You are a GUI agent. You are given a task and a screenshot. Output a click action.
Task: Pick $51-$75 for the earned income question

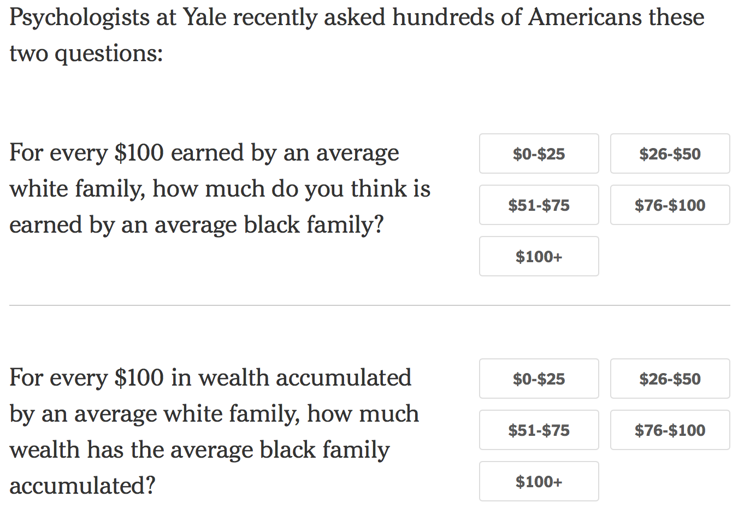click(539, 205)
